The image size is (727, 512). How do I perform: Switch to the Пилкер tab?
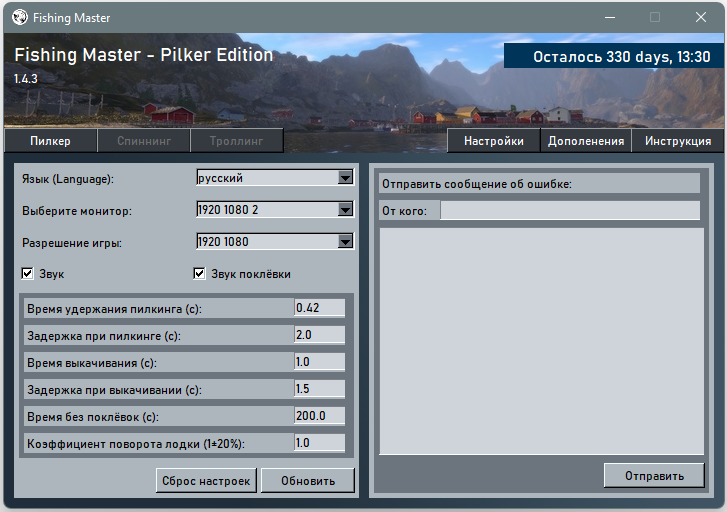pyautogui.click(x=51, y=141)
